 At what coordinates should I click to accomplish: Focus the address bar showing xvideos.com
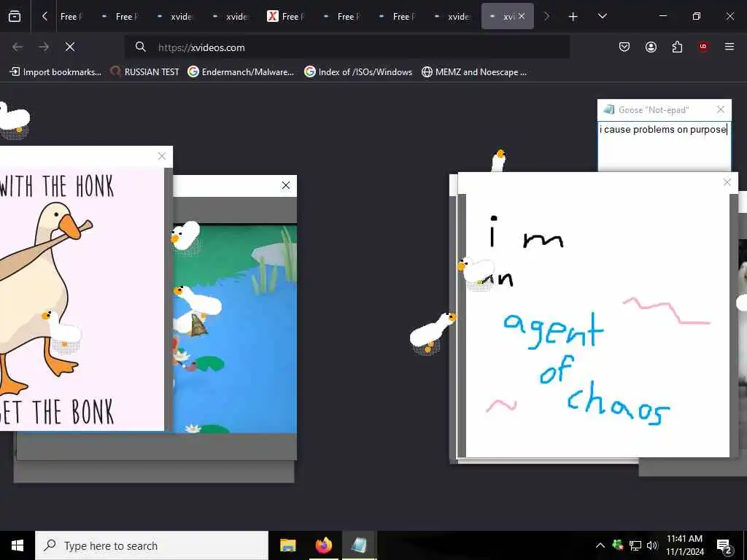click(347, 47)
